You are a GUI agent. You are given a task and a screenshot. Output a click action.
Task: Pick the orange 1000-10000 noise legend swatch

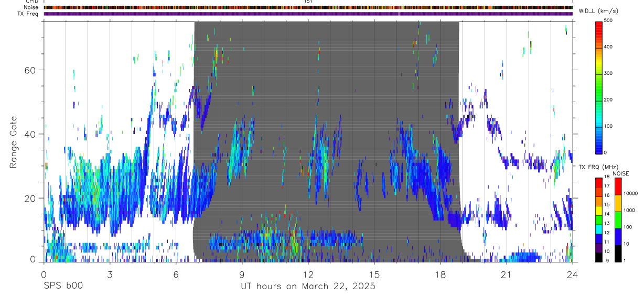(618, 203)
